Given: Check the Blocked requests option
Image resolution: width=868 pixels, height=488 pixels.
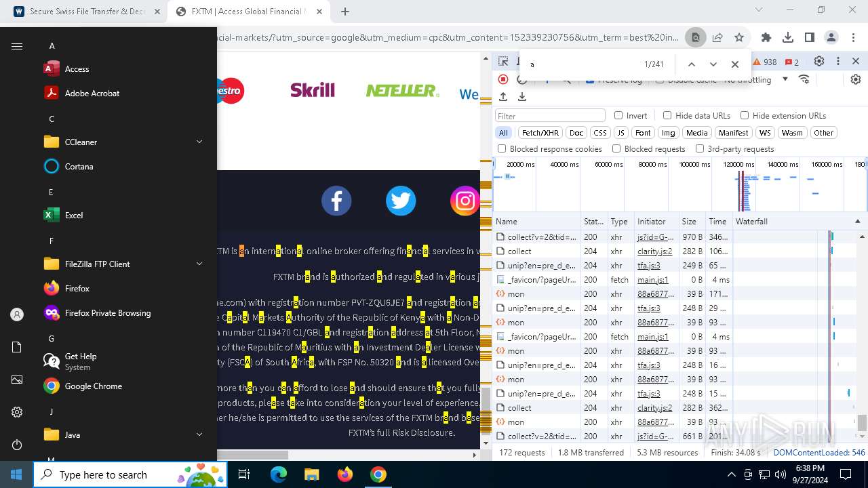Looking at the screenshot, I should 616,148.
